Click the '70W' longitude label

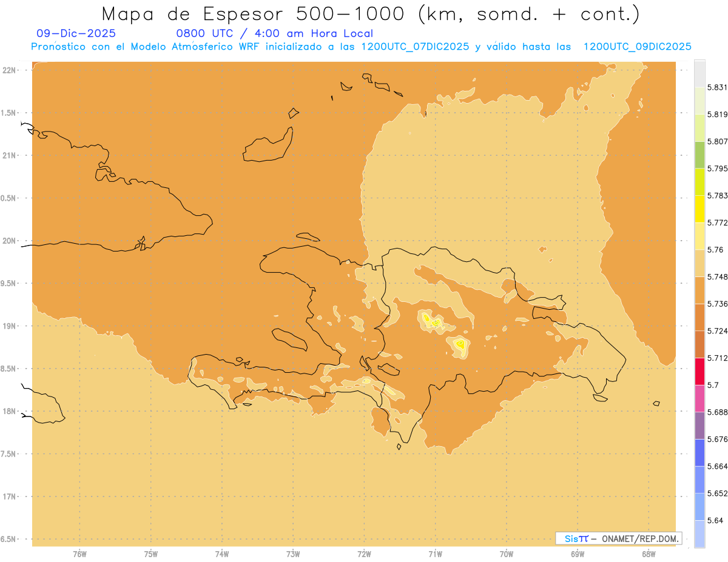coord(507,554)
